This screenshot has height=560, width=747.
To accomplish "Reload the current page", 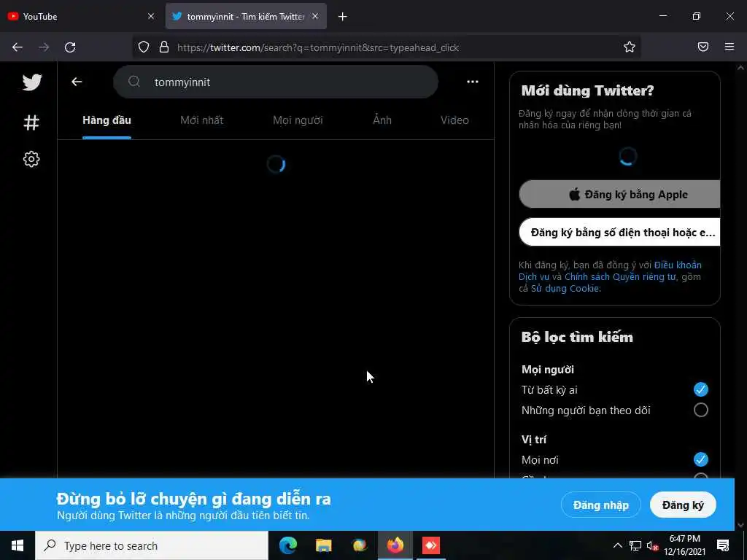I will (70, 47).
